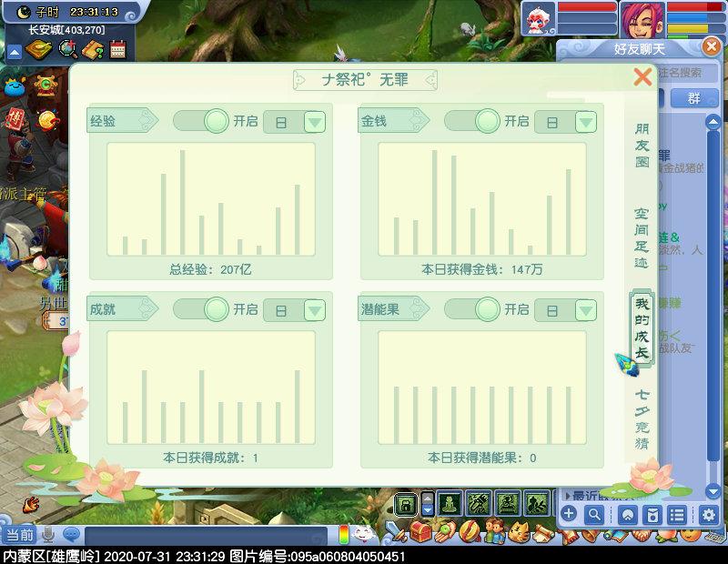
Task: Click the chat message input bar
Action: [207, 535]
